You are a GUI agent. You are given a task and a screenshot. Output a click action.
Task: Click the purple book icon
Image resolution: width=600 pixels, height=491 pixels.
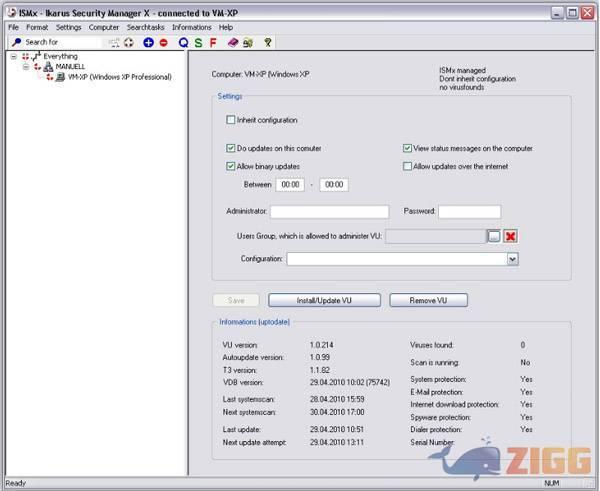[233, 42]
